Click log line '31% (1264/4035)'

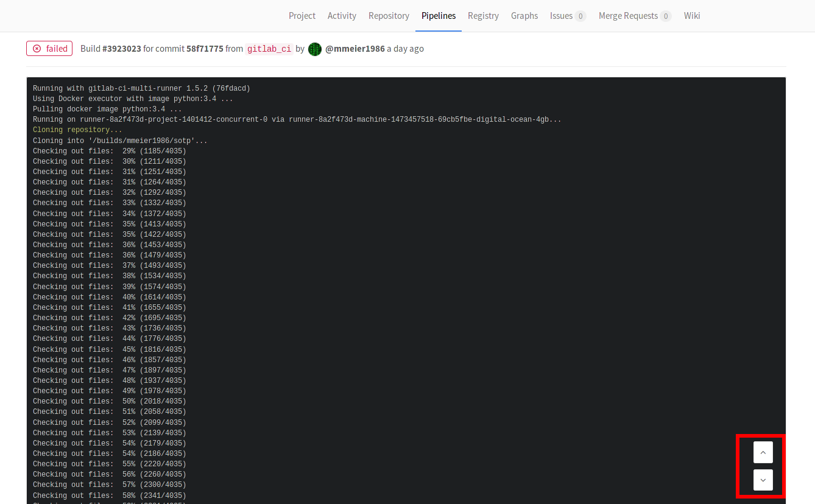110,182
